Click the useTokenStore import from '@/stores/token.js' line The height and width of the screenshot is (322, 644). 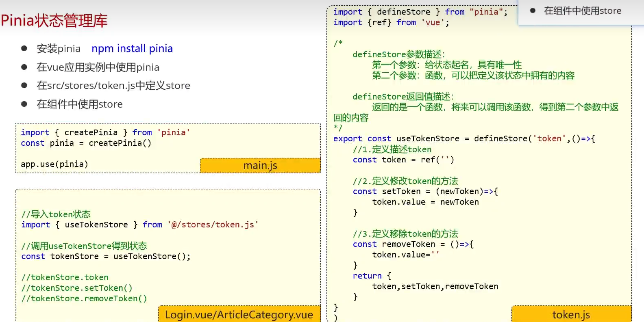(140, 225)
